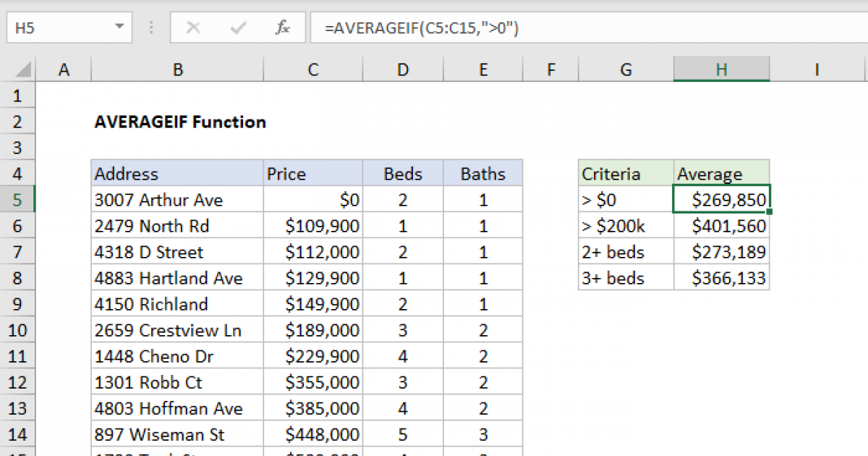The image size is (868, 456).
Task: Select row 1 header
Action: pyautogui.click(x=18, y=96)
